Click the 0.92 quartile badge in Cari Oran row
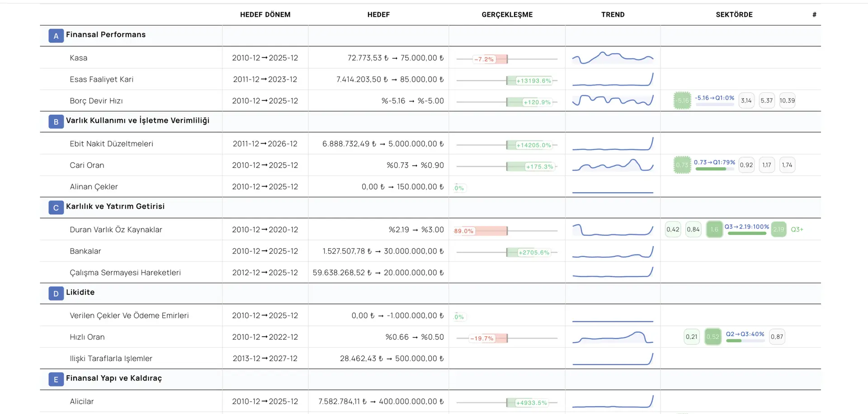868x414 pixels. [x=746, y=165]
